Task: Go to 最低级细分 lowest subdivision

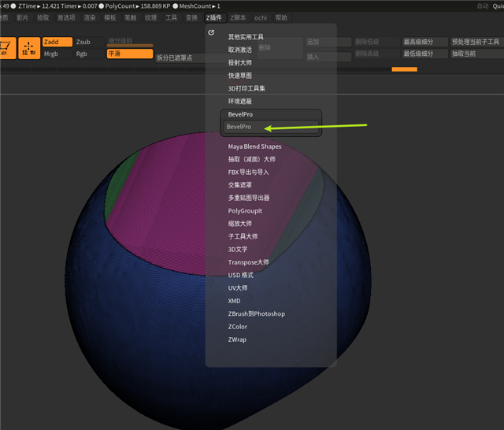Action: tap(425, 54)
